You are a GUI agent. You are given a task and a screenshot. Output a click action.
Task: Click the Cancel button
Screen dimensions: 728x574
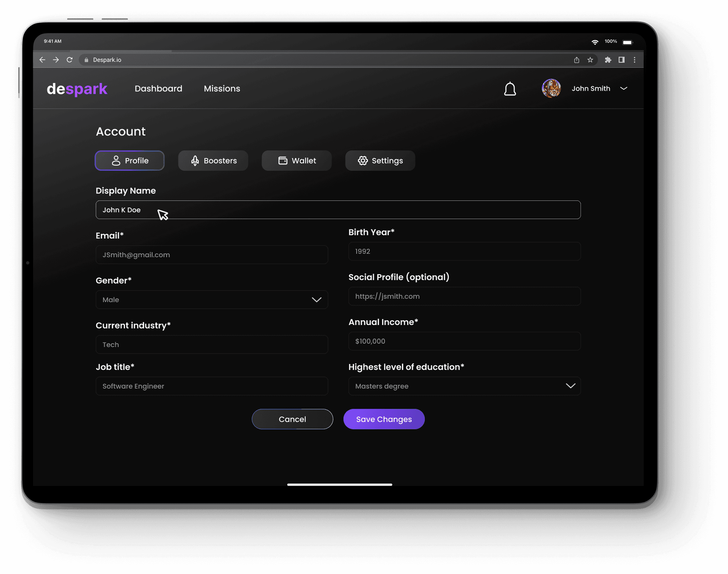point(292,419)
